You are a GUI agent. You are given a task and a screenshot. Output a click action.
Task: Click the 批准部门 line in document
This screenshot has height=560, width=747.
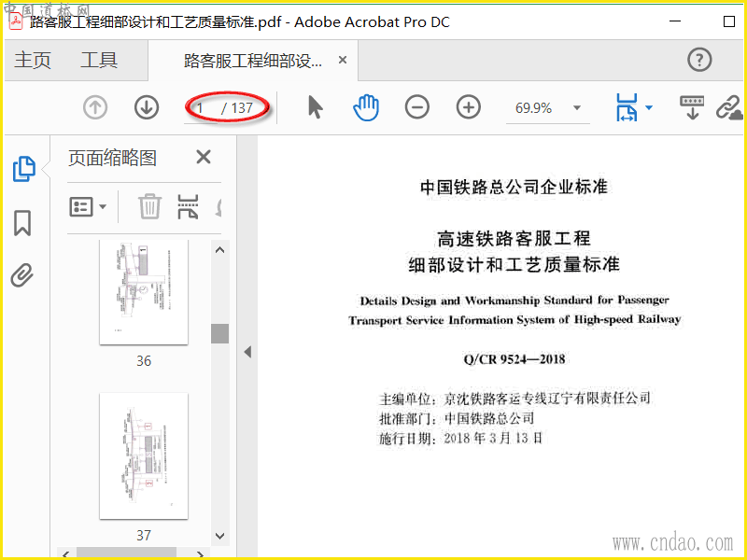pyautogui.click(x=457, y=418)
